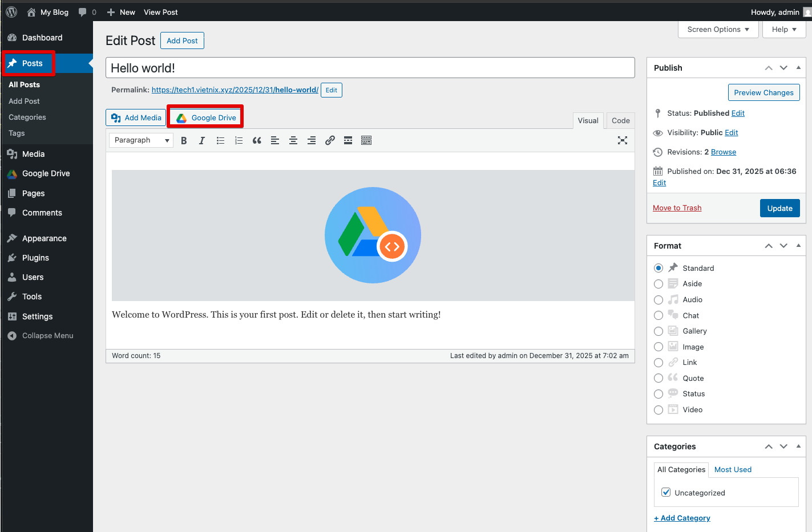Toggle italic formatting
The height and width of the screenshot is (532, 812).
pyautogui.click(x=202, y=140)
